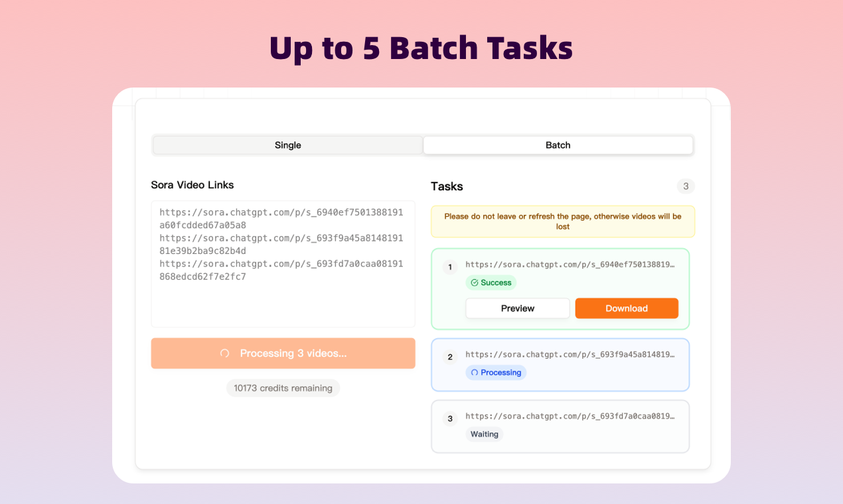Screen dimensions: 843x504
Task: Click the Processing status badge of task 2
Action: click(x=496, y=373)
